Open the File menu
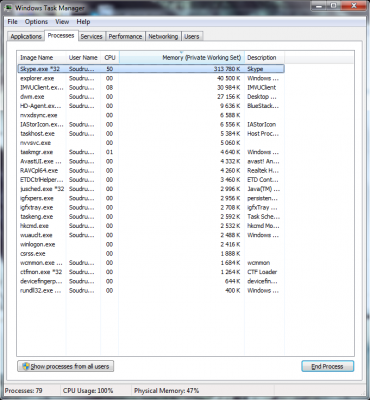The width and height of the screenshot is (370, 400). pos(12,22)
